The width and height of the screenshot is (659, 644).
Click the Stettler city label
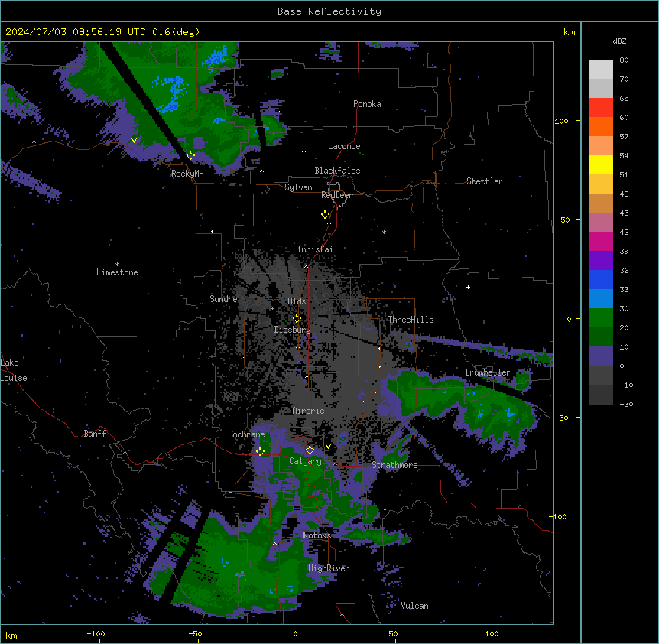pyautogui.click(x=485, y=181)
